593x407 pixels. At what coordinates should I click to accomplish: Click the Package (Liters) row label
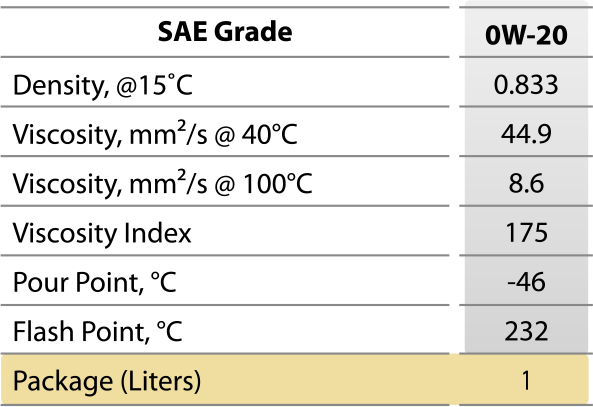(107, 381)
